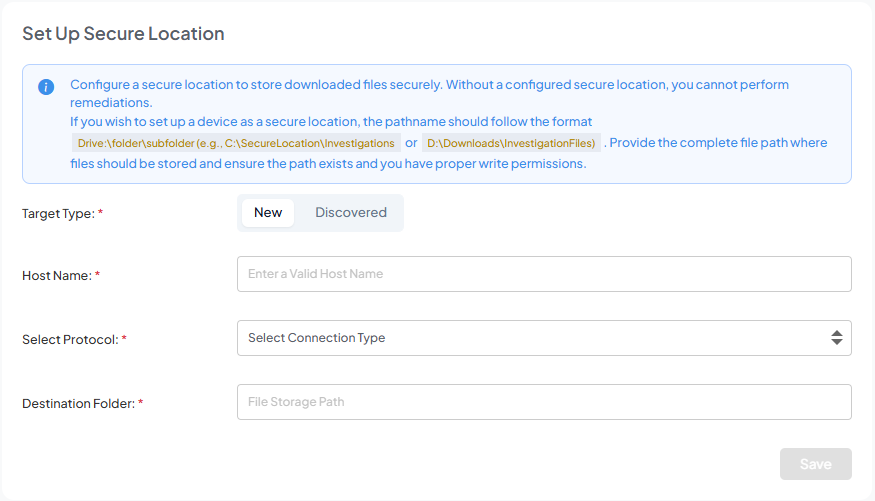Image resolution: width=875 pixels, height=501 pixels.
Task: Click the Target Type label
Action: pos(58,214)
